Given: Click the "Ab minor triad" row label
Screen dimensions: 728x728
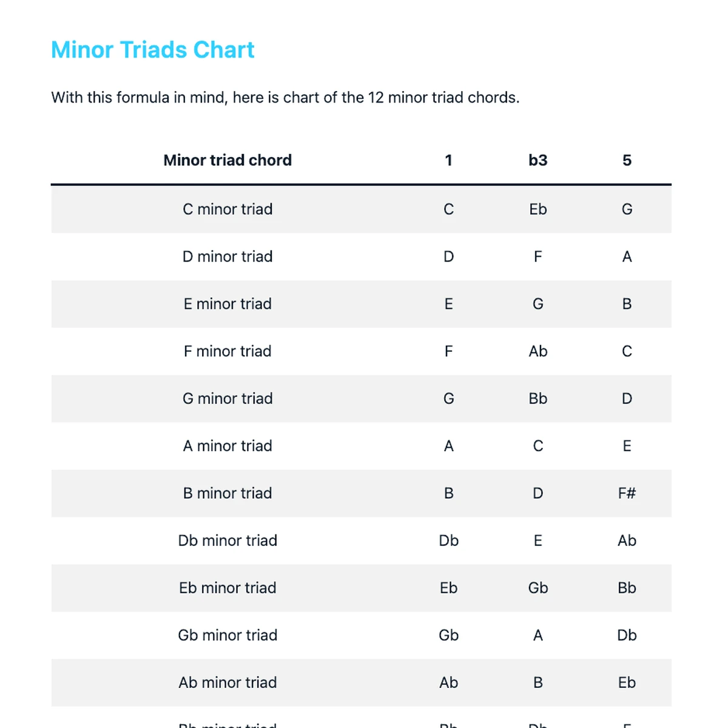Looking at the screenshot, I should (x=227, y=682).
